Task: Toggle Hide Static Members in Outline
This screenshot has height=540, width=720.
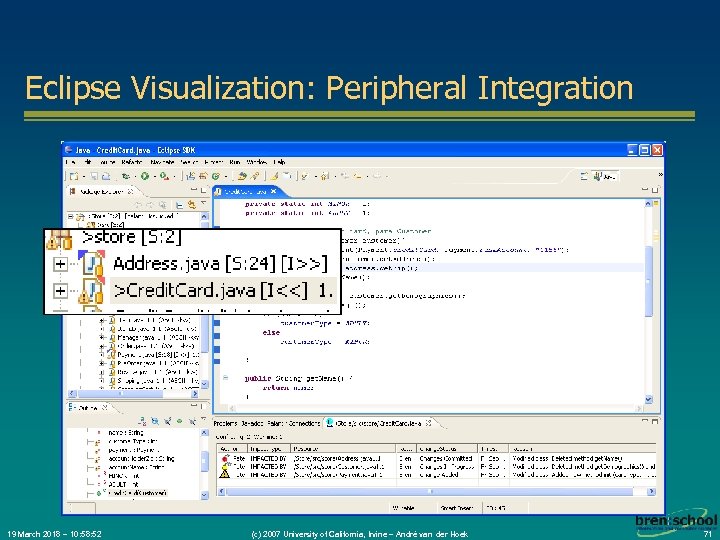Action: click(x=168, y=421)
